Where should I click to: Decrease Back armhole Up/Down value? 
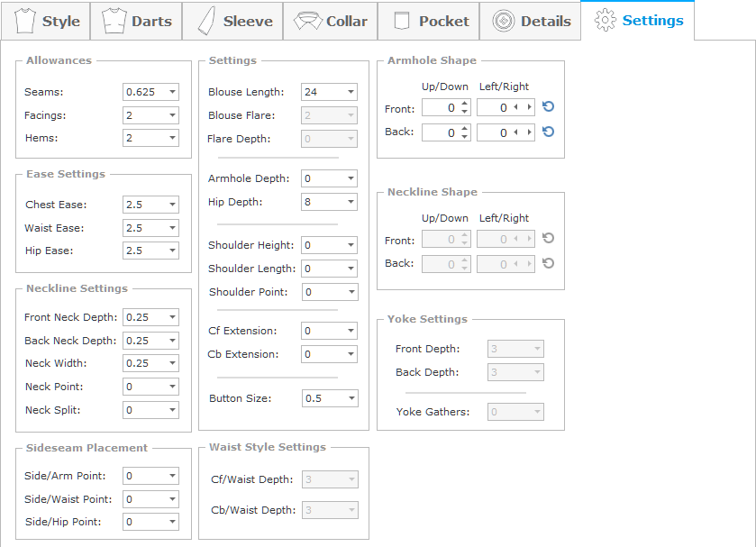(x=464, y=136)
